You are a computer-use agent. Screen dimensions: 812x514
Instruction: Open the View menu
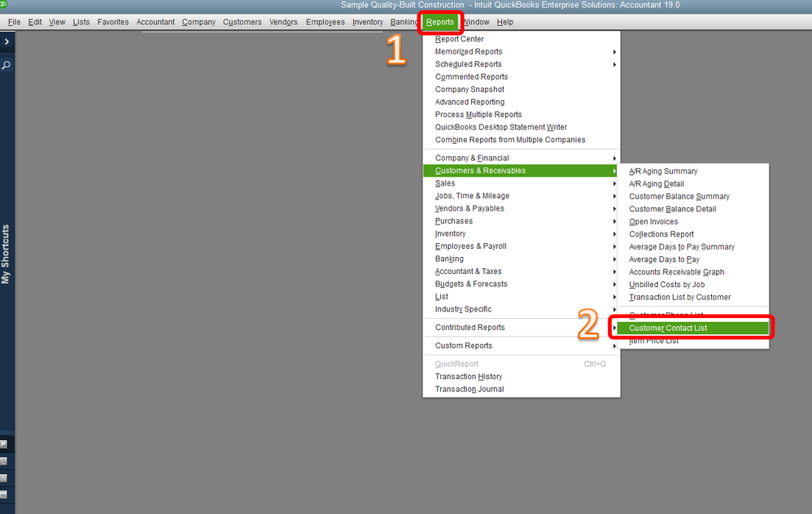[x=57, y=22]
